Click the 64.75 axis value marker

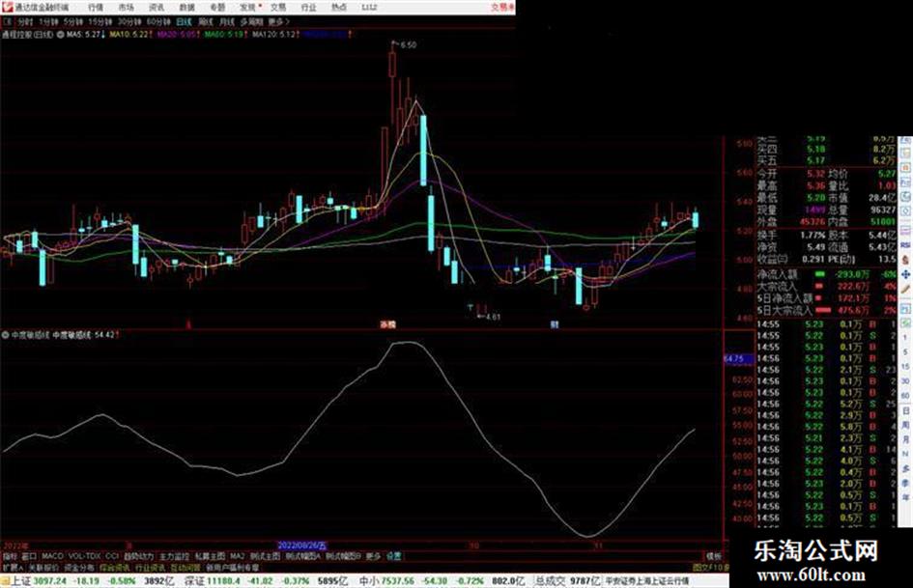[x=738, y=359]
